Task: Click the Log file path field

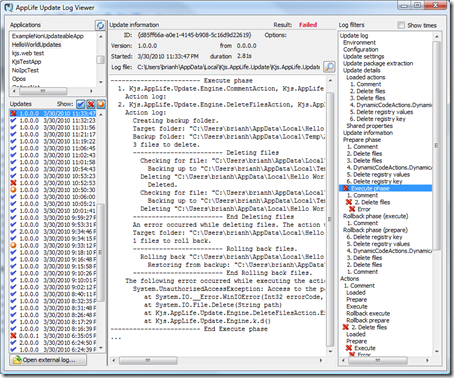Action: point(228,67)
